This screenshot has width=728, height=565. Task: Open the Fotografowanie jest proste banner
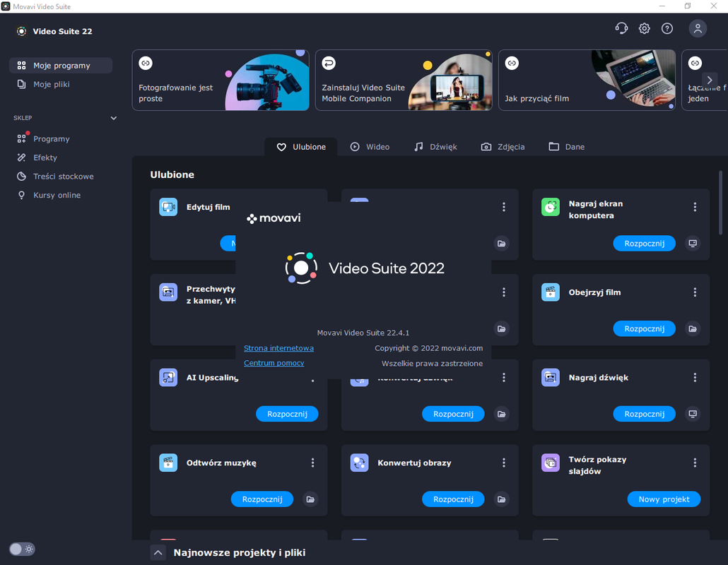coord(221,81)
